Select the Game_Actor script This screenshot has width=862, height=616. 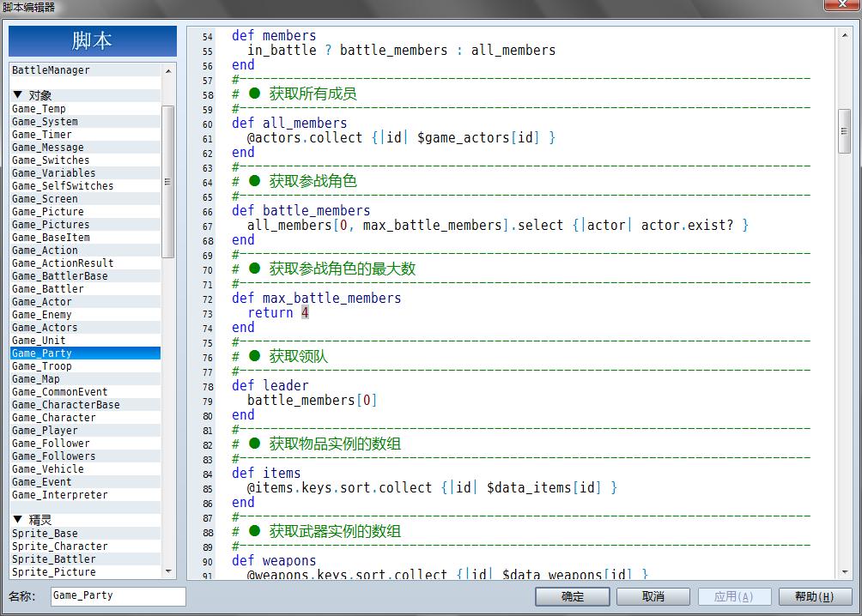click(85, 302)
